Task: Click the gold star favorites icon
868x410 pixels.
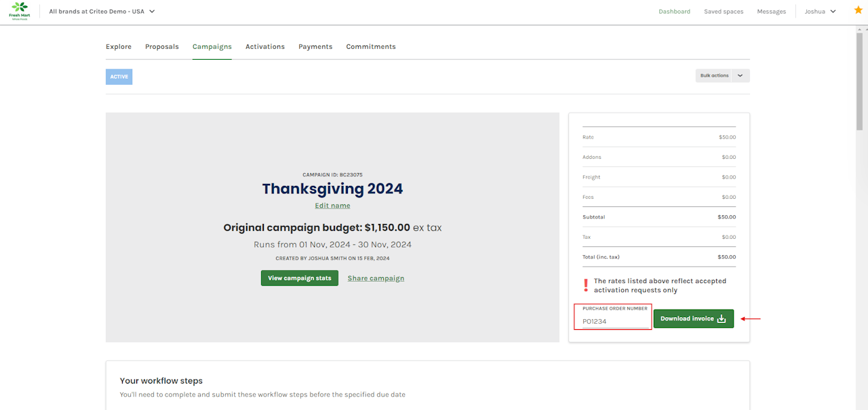Action: pos(858,10)
